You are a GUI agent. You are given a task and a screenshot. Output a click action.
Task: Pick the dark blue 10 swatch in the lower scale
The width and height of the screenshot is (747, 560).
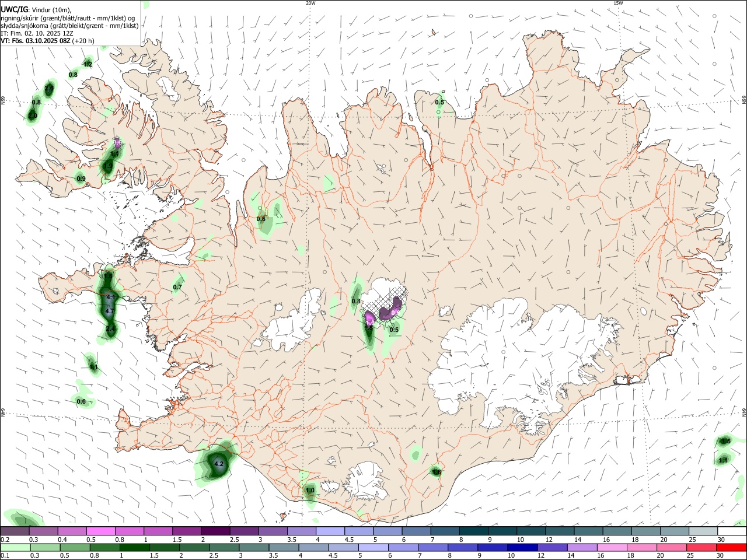(522, 548)
